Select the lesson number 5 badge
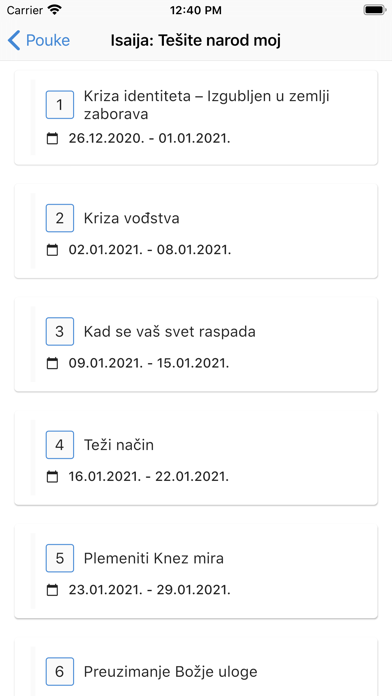 (60, 558)
